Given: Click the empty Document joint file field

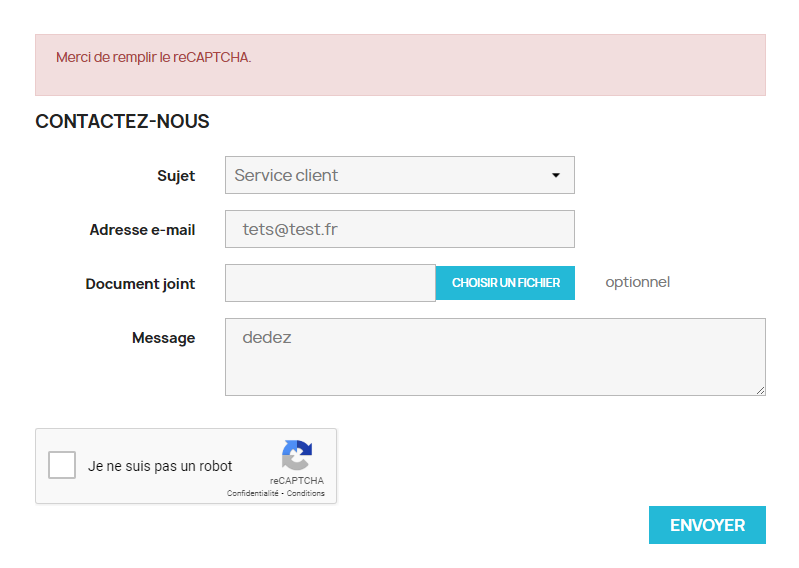Looking at the screenshot, I should [x=330, y=283].
